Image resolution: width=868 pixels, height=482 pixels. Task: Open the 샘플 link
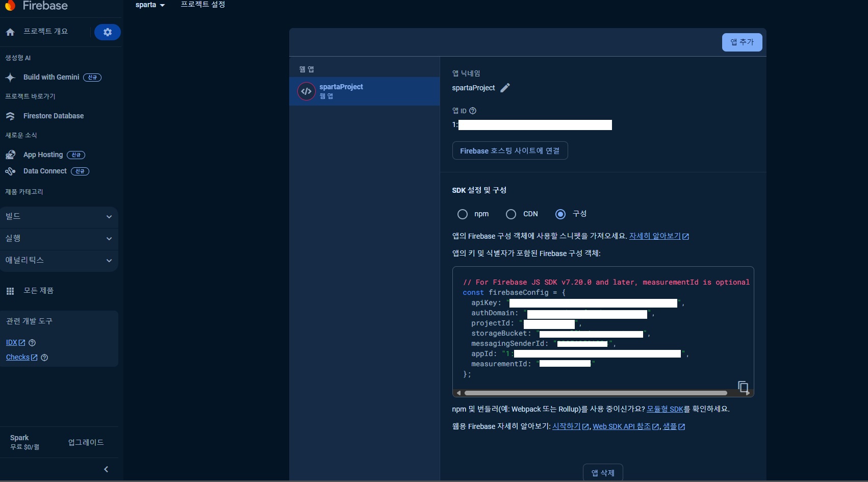(x=674, y=426)
